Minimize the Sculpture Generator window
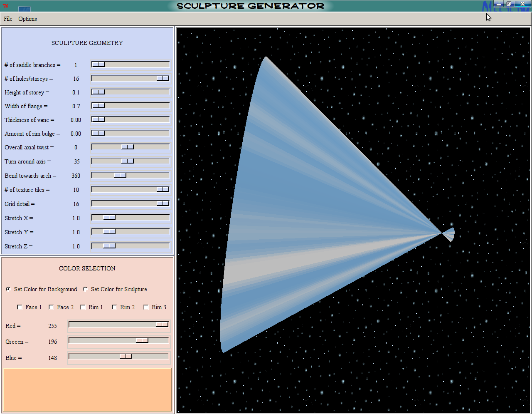The width and height of the screenshot is (532, 414). 499,4
